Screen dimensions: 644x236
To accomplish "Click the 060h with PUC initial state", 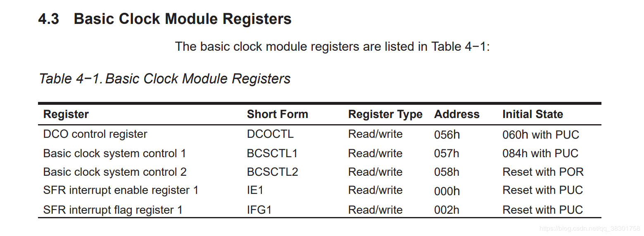I will click(541, 135).
